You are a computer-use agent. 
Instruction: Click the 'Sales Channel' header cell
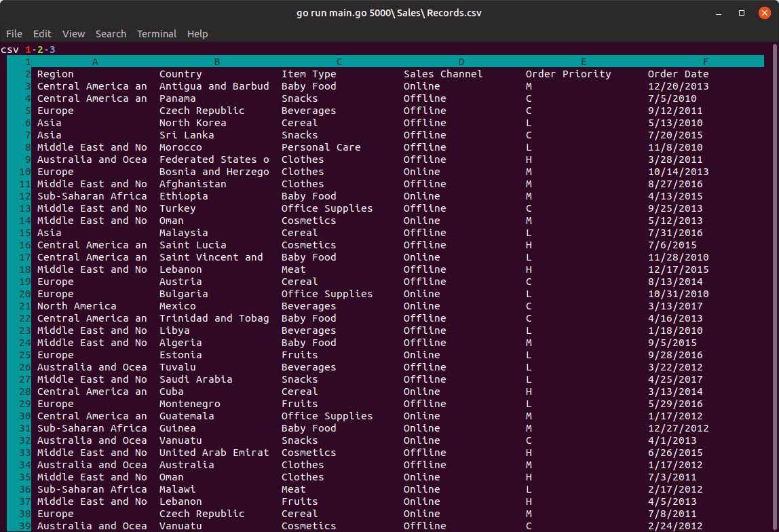(442, 74)
